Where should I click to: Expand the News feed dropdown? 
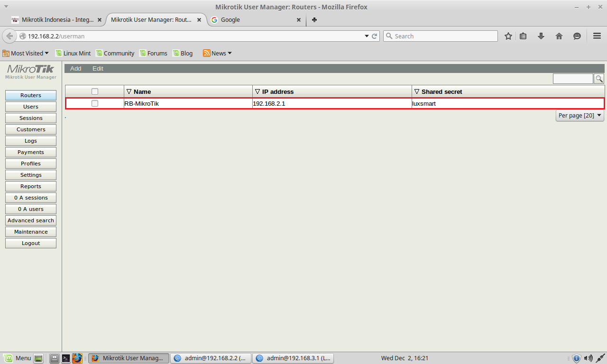coord(218,54)
